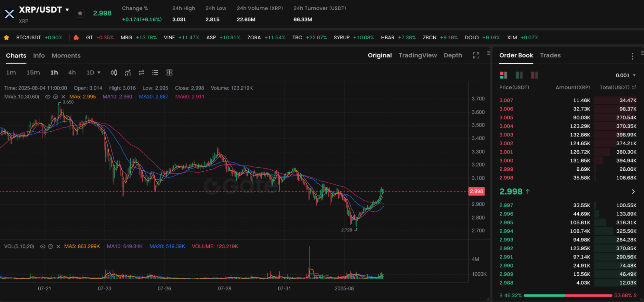Click the auto-scale price axis icon
The width and height of the screenshot is (644, 302).
169,73
